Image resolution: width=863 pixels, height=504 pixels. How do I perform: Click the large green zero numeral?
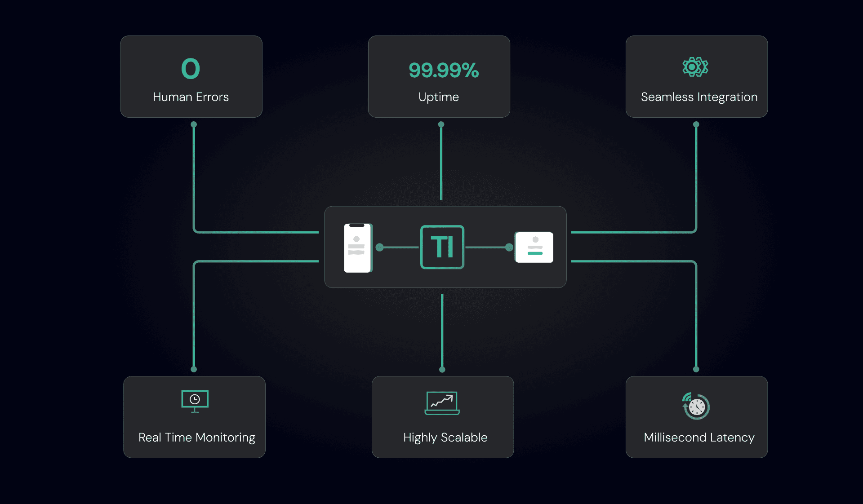coord(191,69)
